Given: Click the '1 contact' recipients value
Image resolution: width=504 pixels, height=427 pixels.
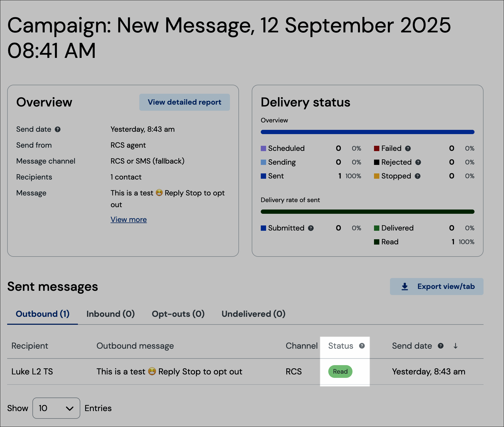Looking at the screenshot, I should tap(126, 177).
